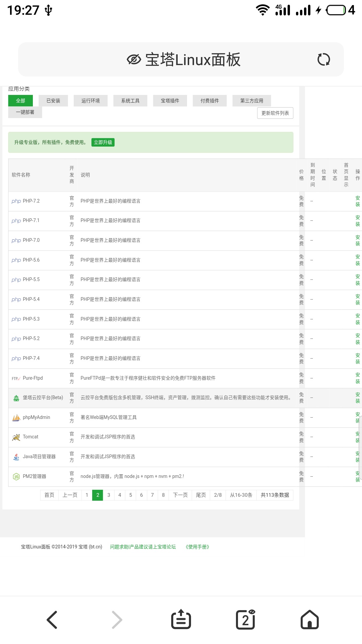Click the 说明 column header
Viewport: 362px width, 644px height.
(x=85, y=175)
